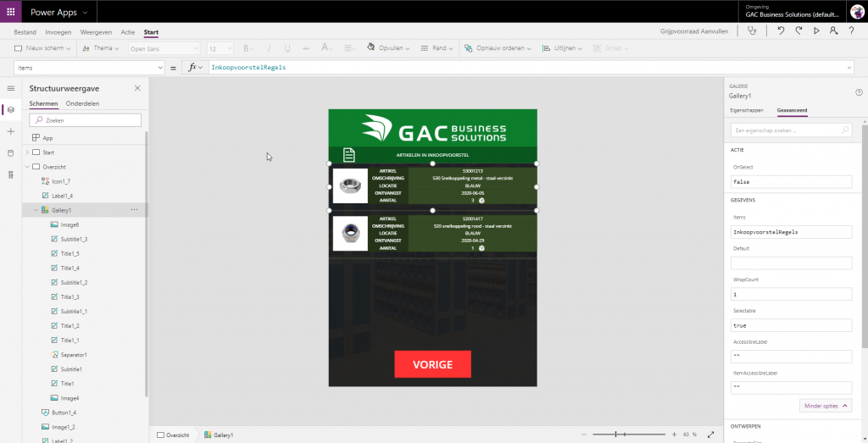Open the Data sources cylinder icon

pyautogui.click(x=10, y=152)
